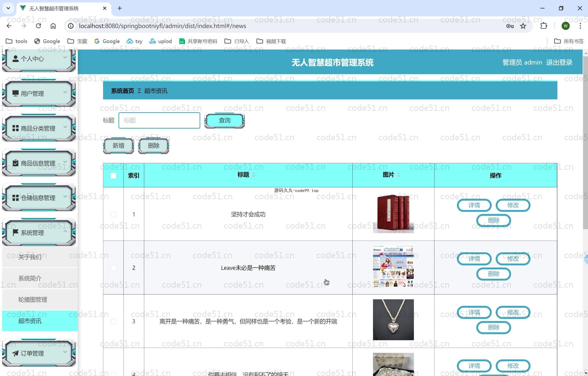Screen dimensions: 588x376
Task: Click the 删除 bulk delete button
Action: coord(154,146)
